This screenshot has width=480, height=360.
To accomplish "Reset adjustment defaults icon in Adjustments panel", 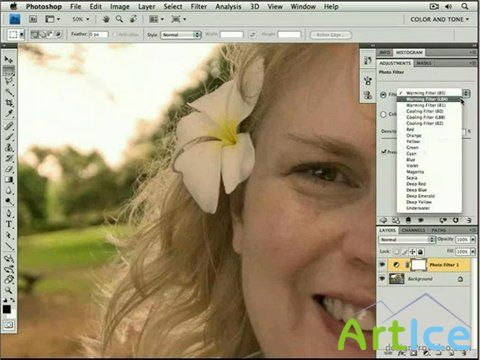I will [456, 220].
